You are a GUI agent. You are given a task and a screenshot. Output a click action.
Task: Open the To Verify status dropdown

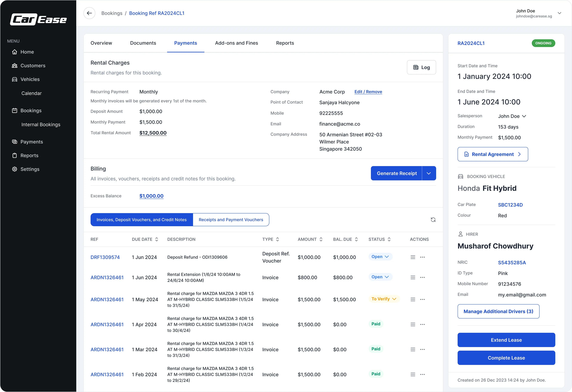pyautogui.click(x=384, y=299)
